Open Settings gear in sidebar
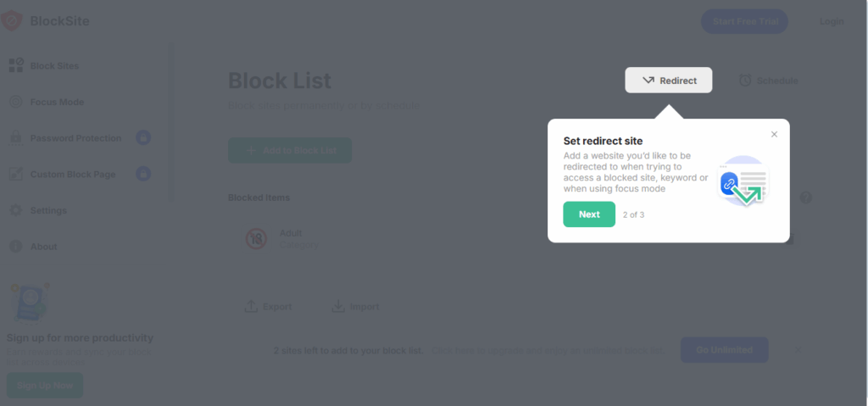The width and height of the screenshot is (868, 406). click(16, 210)
